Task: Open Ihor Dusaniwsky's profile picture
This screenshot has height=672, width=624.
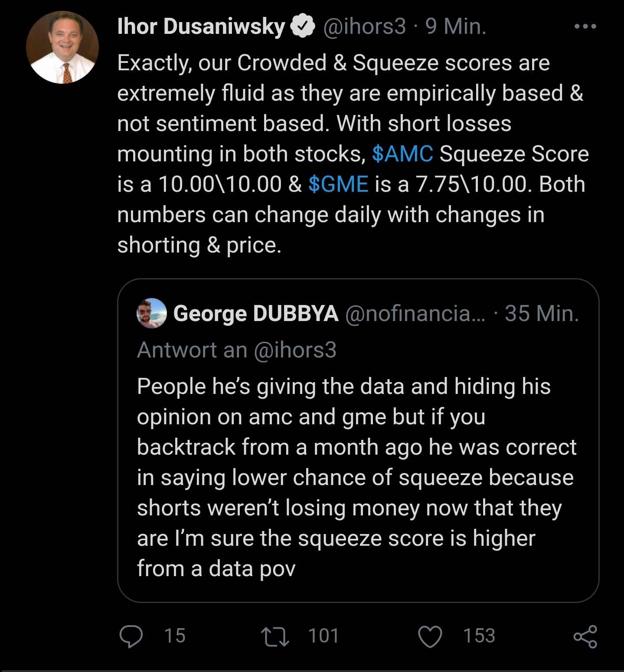Action: point(62,47)
